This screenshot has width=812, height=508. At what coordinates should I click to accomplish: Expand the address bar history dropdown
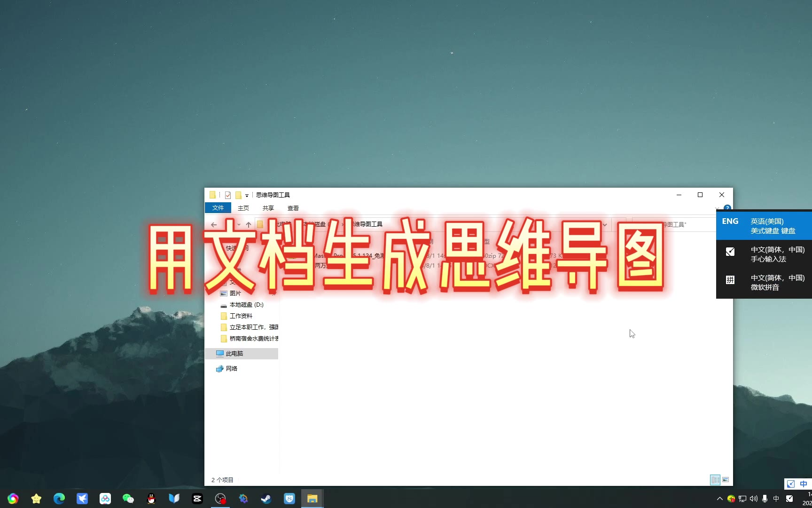pos(605,224)
